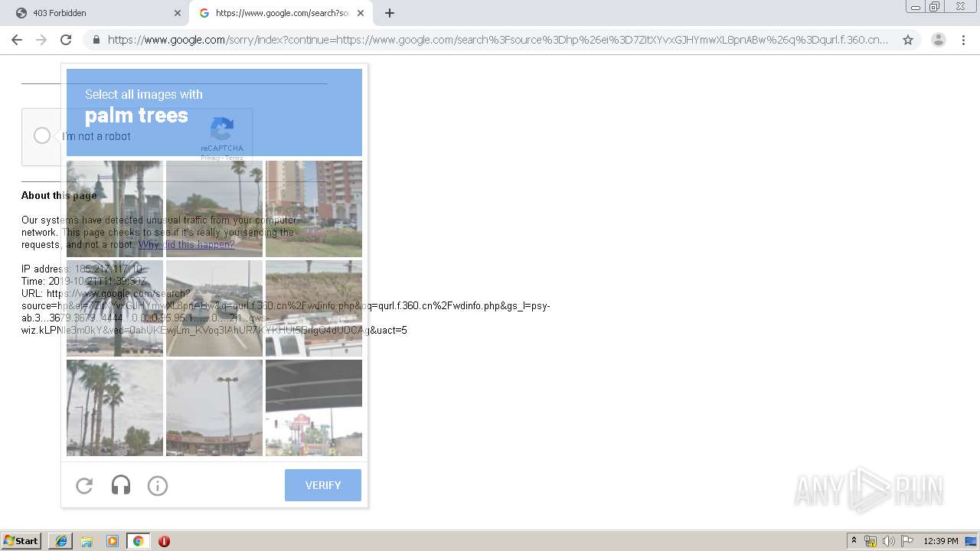Image resolution: width=980 pixels, height=551 pixels.
Task: Close the Google search tab
Action: (361, 13)
